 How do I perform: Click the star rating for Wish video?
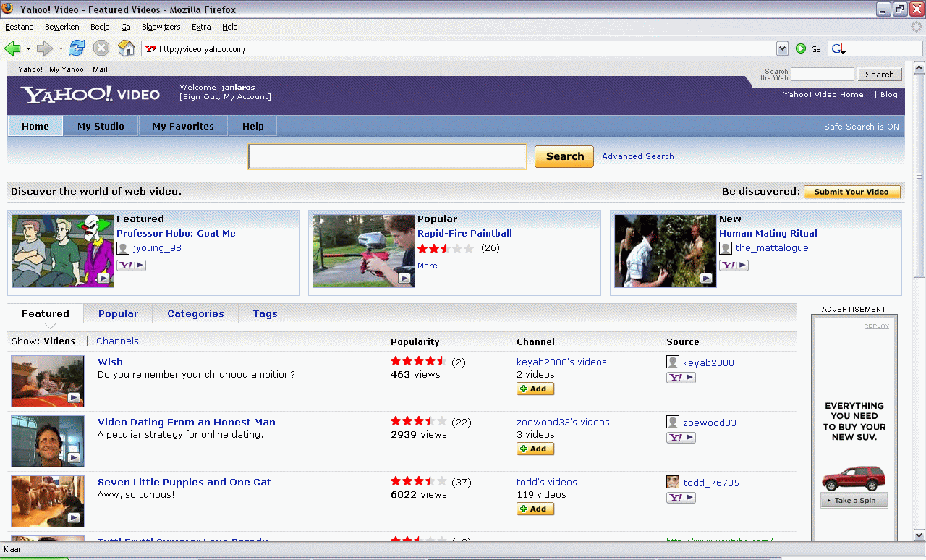point(419,361)
